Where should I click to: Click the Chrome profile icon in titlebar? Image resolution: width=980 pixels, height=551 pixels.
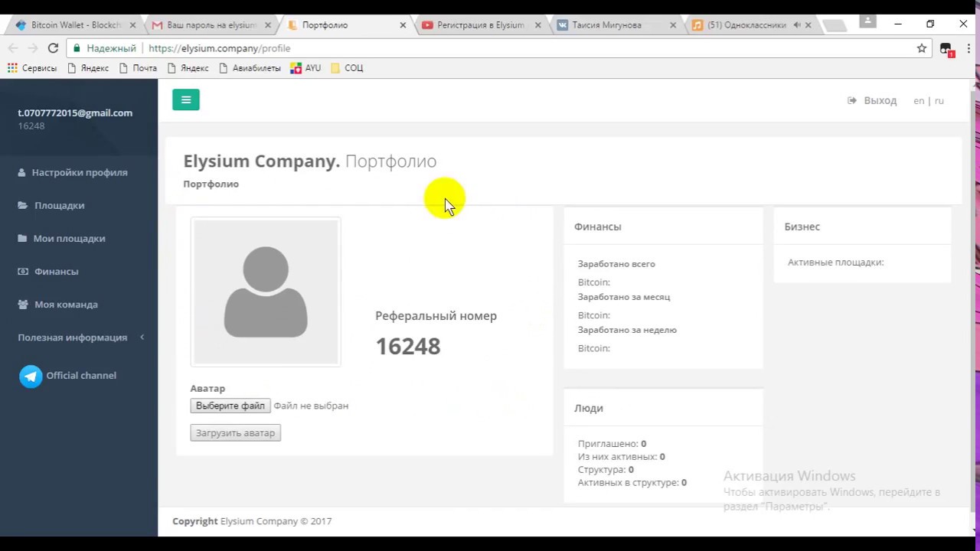pos(867,21)
